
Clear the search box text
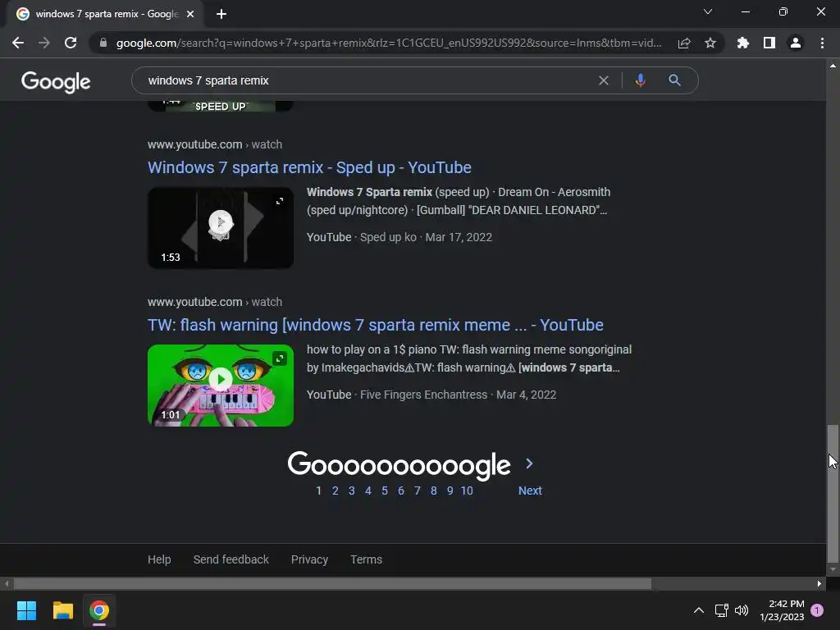(x=604, y=80)
